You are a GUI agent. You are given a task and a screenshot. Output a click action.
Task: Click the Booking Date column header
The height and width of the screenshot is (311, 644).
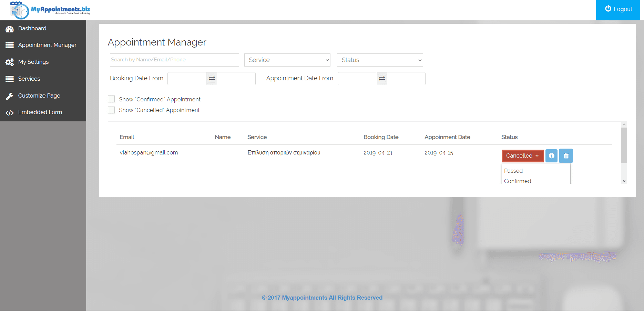pos(381,137)
